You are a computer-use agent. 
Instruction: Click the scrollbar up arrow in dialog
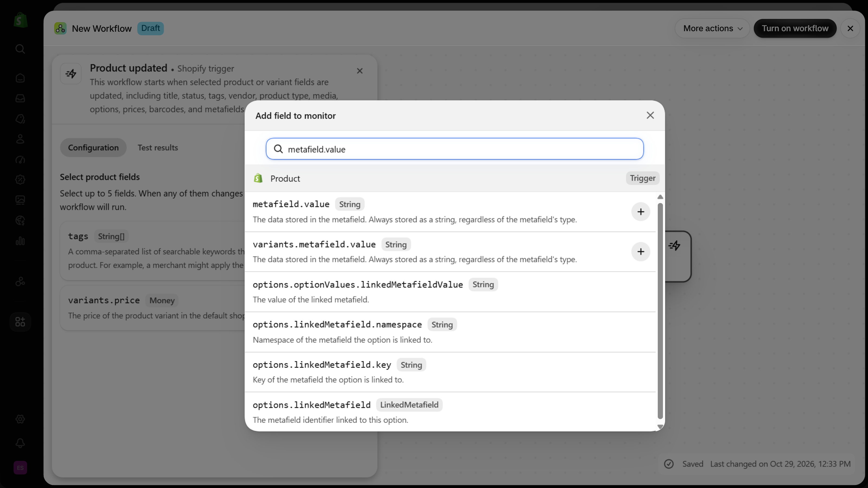tap(660, 197)
